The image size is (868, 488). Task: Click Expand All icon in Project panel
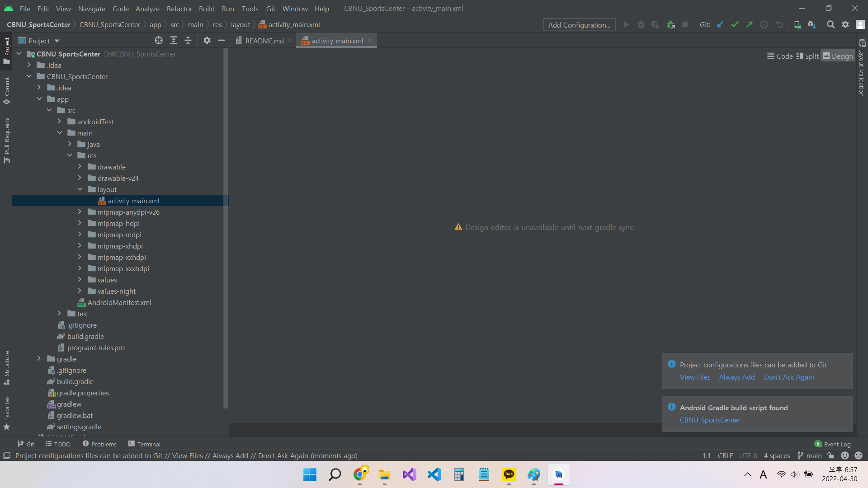click(x=174, y=41)
